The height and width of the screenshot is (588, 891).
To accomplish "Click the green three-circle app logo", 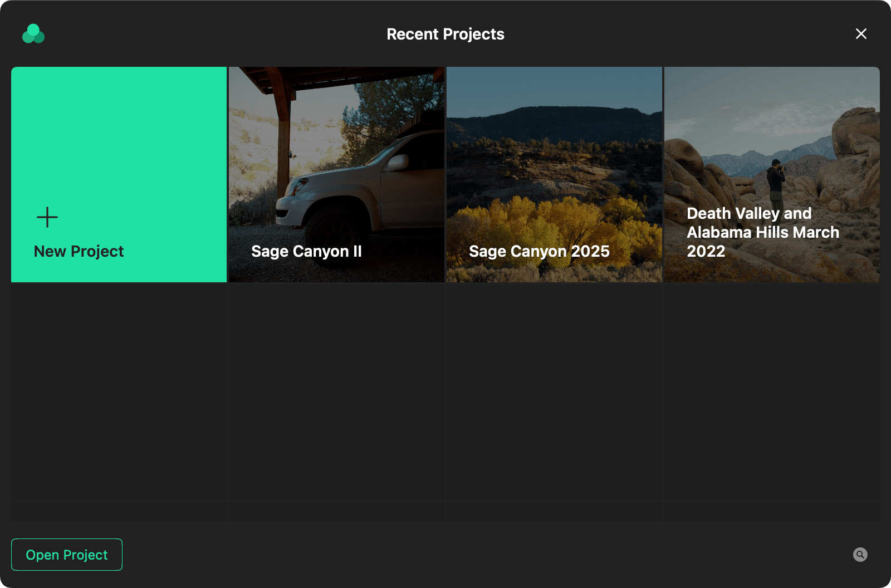I will (x=33, y=33).
